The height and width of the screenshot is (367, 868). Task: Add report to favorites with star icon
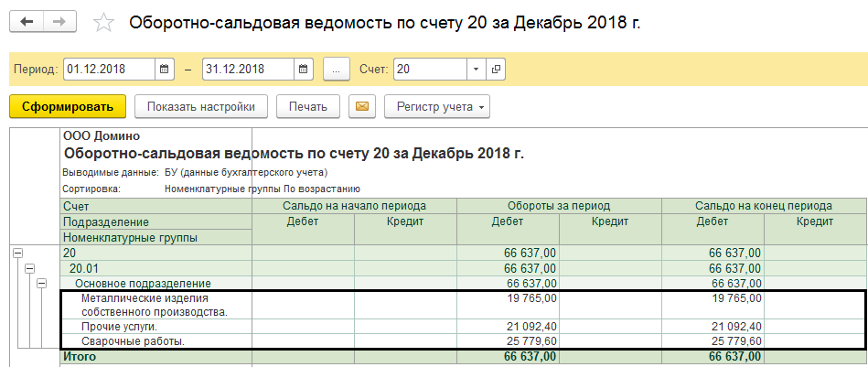coord(104,23)
